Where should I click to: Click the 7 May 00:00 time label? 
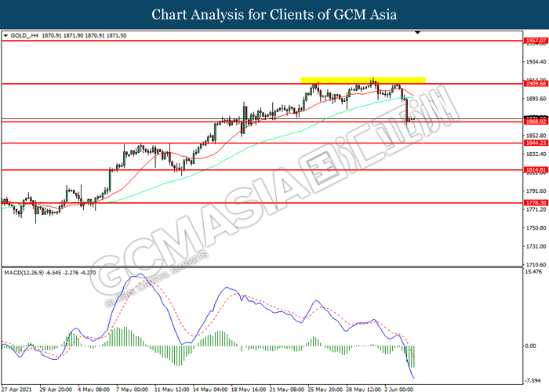(x=132, y=389)
